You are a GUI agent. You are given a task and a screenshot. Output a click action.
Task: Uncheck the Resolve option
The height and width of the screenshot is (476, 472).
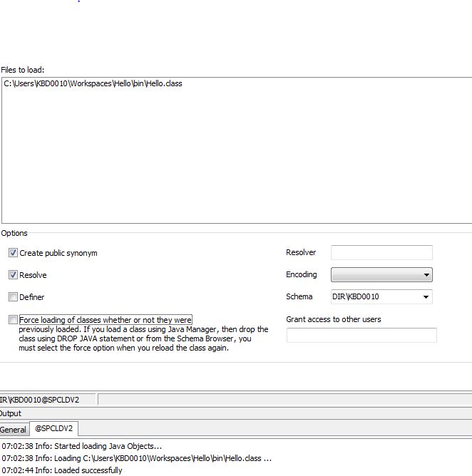[x=13, y=275]
